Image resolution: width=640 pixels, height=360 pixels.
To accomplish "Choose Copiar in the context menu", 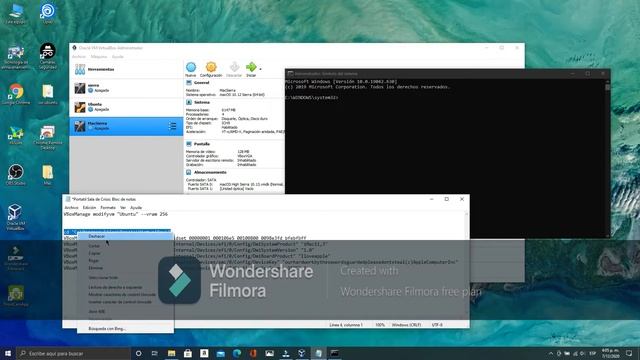I will coord(125,253).
